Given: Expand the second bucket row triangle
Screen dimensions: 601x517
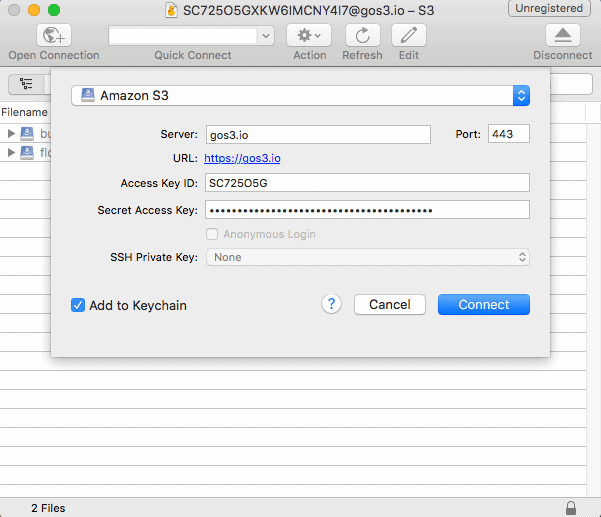Looking at the screenshot, I should [x=11, y=153].
